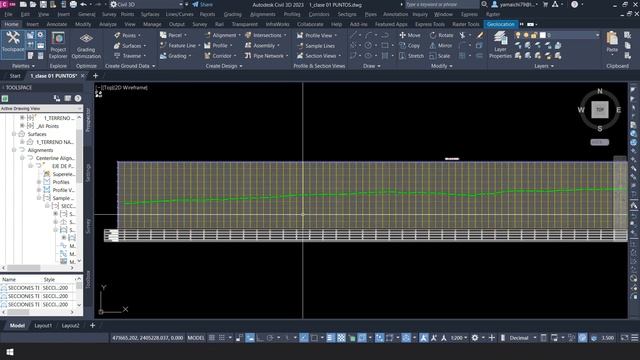Select the Copy tool

(x=410, y=46)
